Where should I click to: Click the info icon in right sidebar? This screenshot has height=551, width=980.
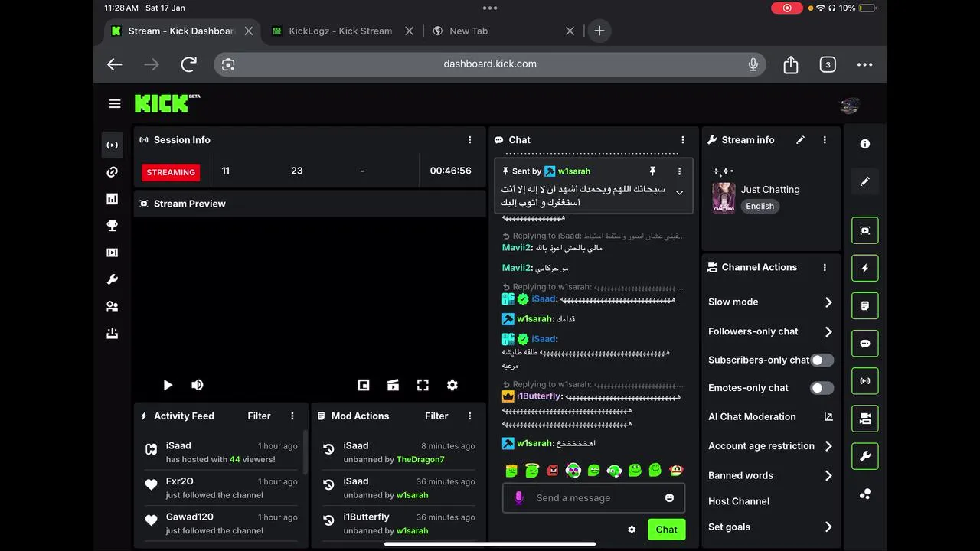coord(865,144)
